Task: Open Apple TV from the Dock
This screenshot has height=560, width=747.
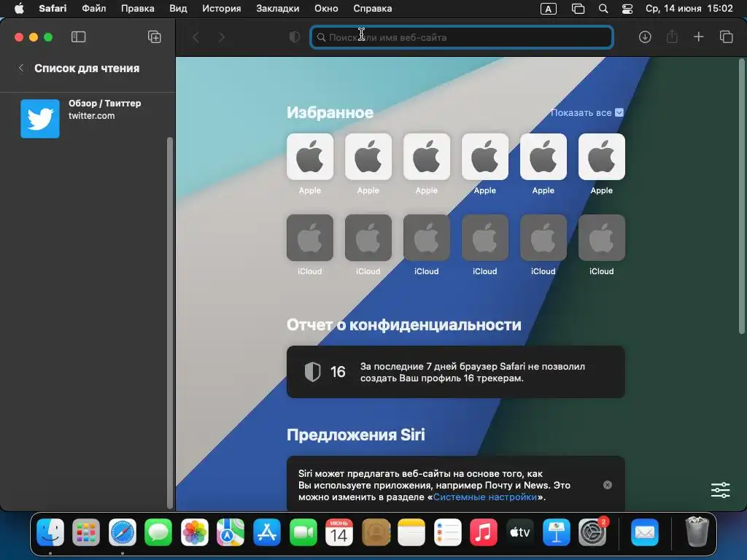Action: tap(519, 532)
